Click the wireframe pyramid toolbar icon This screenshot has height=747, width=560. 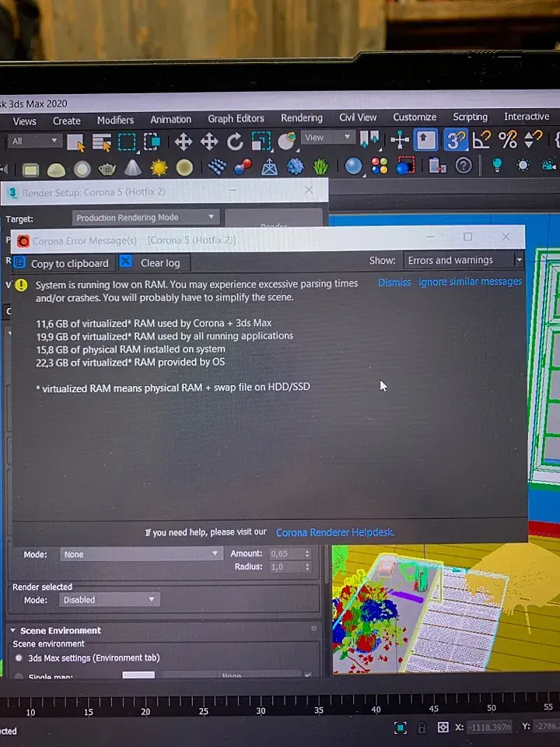point(270,167)
